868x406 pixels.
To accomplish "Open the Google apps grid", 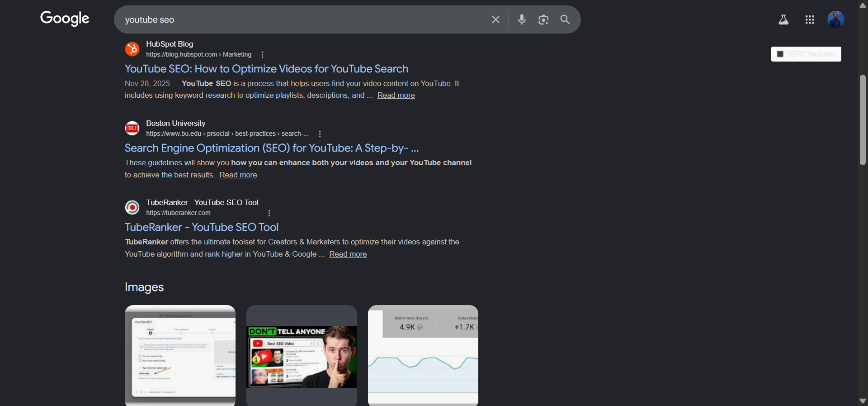I will pos(810,19).
